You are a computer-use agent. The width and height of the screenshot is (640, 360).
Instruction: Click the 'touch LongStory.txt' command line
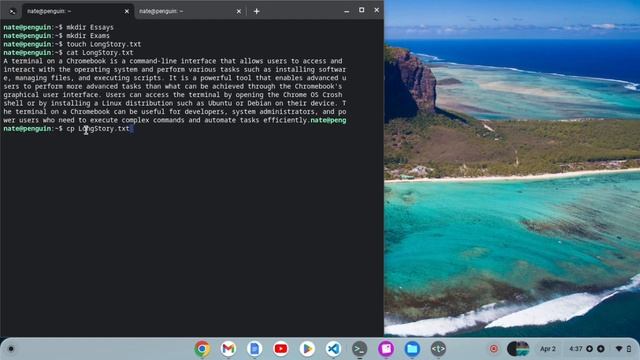point(72,44)
